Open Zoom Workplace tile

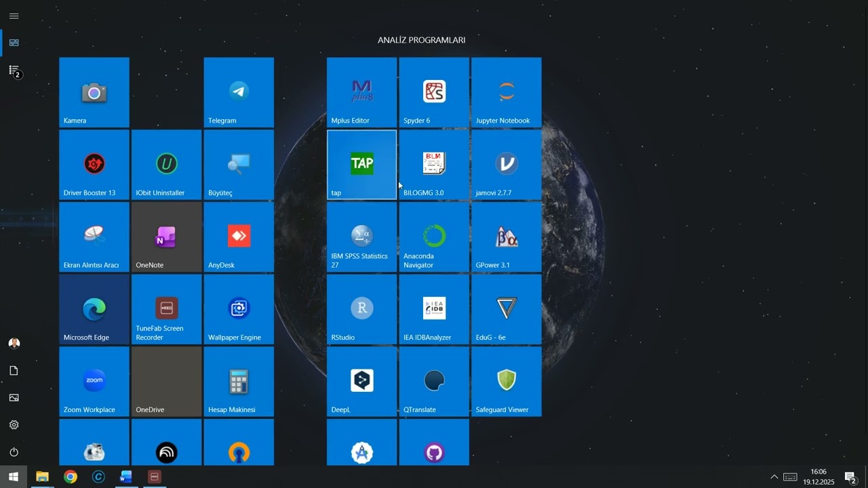[94, 382]
